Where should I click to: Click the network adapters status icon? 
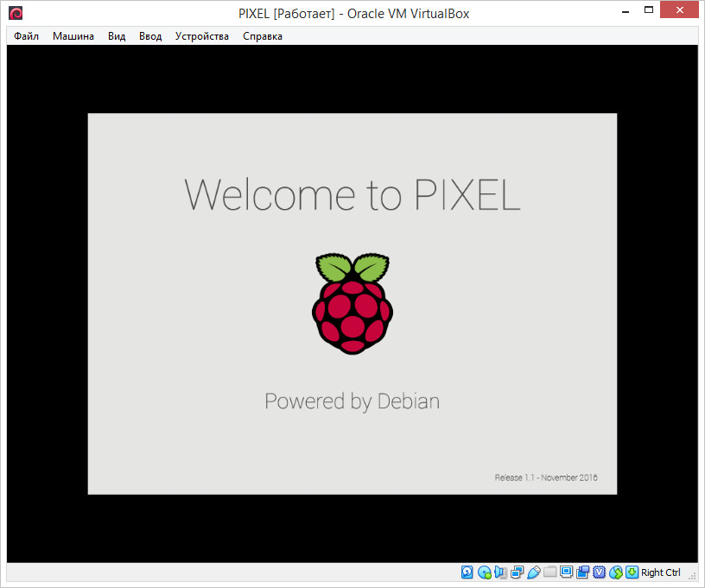517,572
